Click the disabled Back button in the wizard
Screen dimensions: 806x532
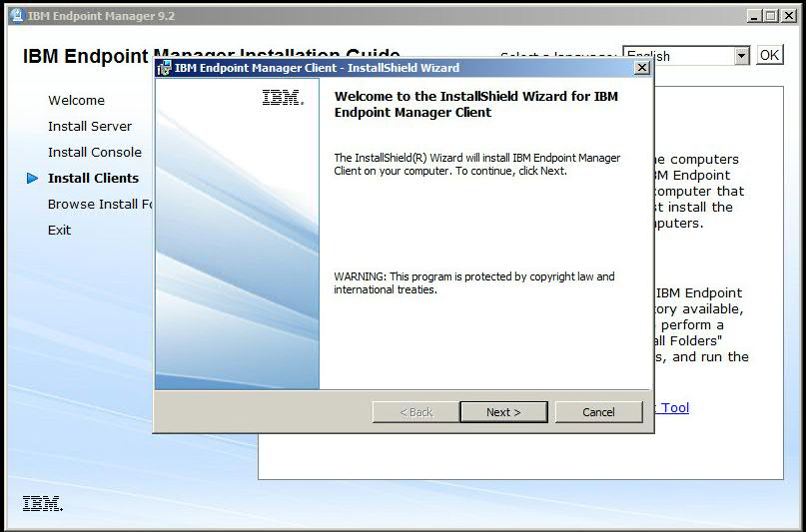415,412
